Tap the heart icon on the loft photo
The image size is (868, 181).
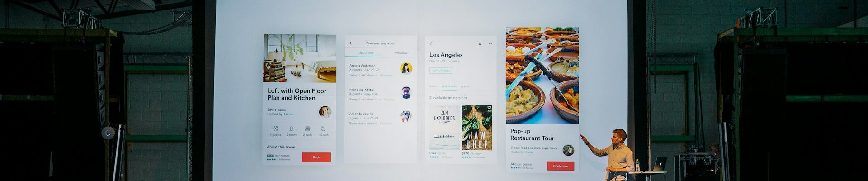[x=330, y=43]
